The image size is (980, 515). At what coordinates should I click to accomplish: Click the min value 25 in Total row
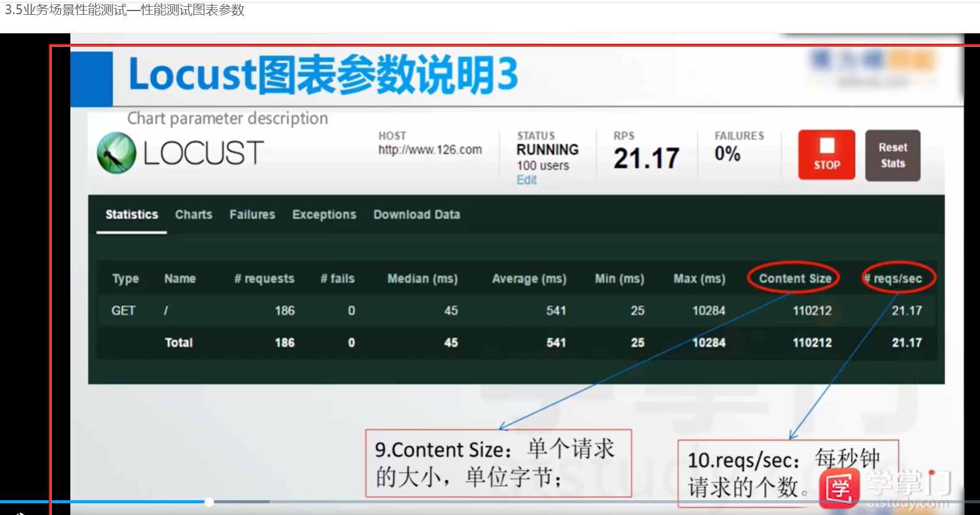point(637,343)
